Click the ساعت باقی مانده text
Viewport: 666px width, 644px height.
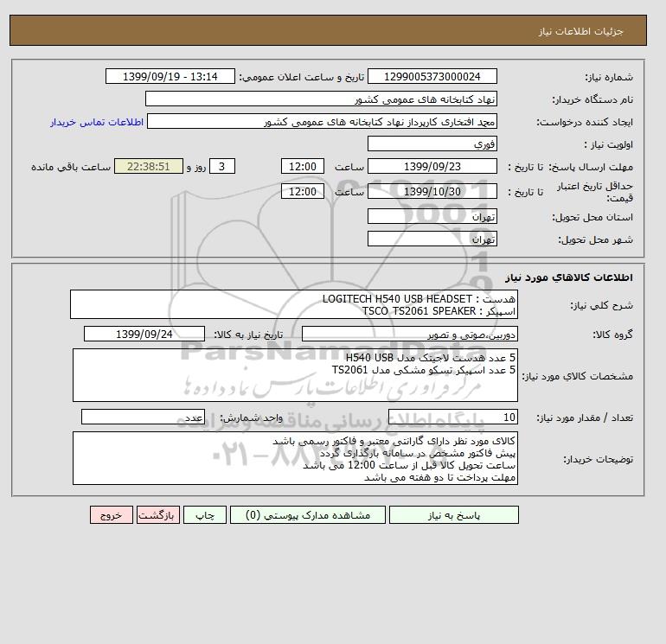click(71, 167)
